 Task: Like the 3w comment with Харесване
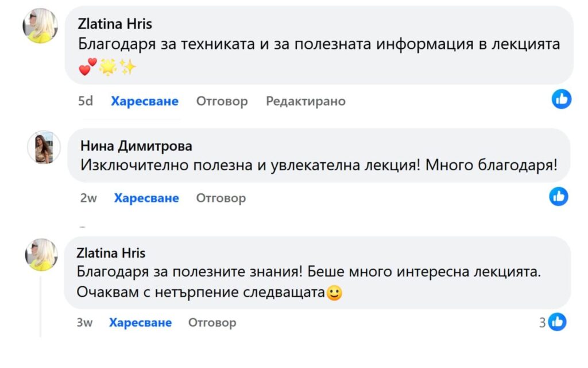pyautogui.click(x=141, y=323)
